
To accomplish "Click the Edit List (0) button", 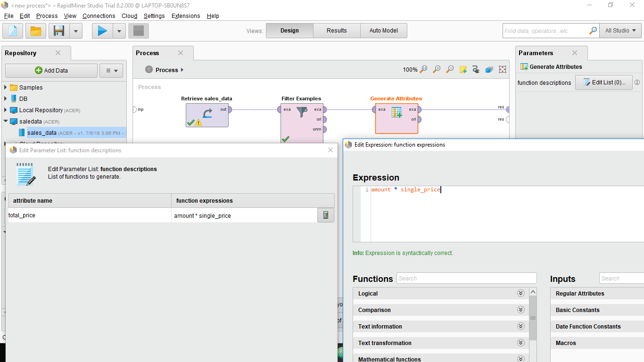I will [x=603, y=82].
